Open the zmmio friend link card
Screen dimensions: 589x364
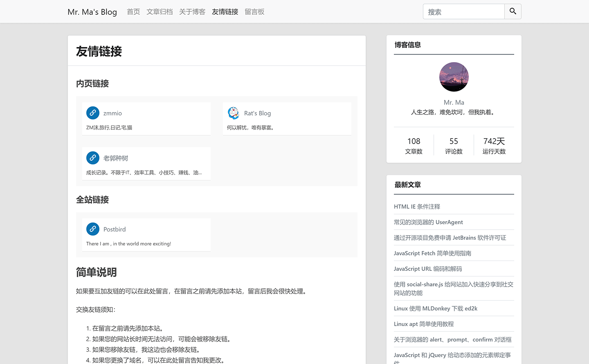pos(146,119)
